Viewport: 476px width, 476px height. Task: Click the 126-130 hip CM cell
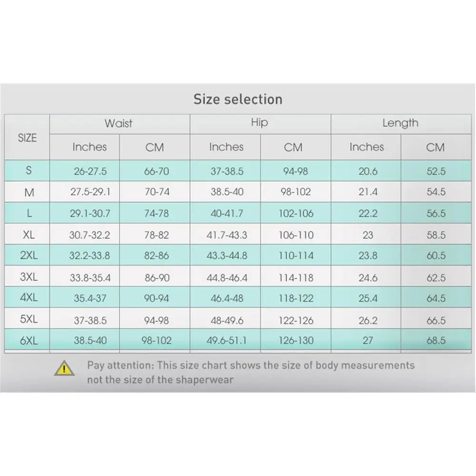296,341
